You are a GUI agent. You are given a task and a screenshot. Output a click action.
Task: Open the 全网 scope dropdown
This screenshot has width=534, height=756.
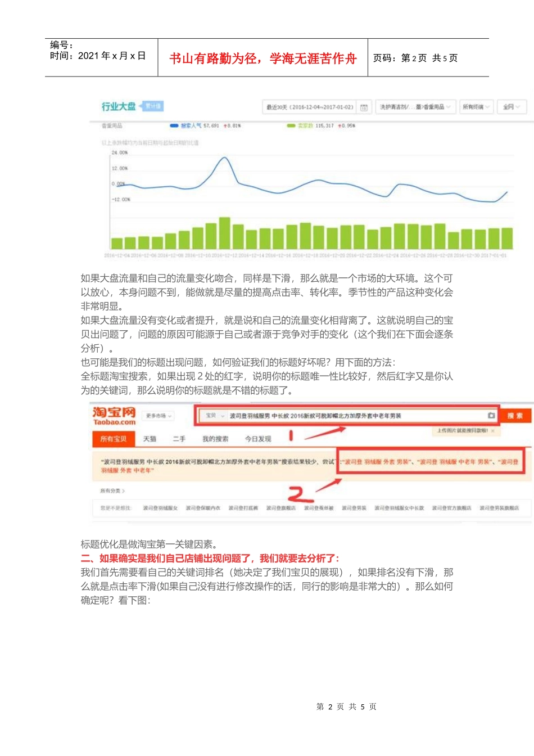(511, 107)
